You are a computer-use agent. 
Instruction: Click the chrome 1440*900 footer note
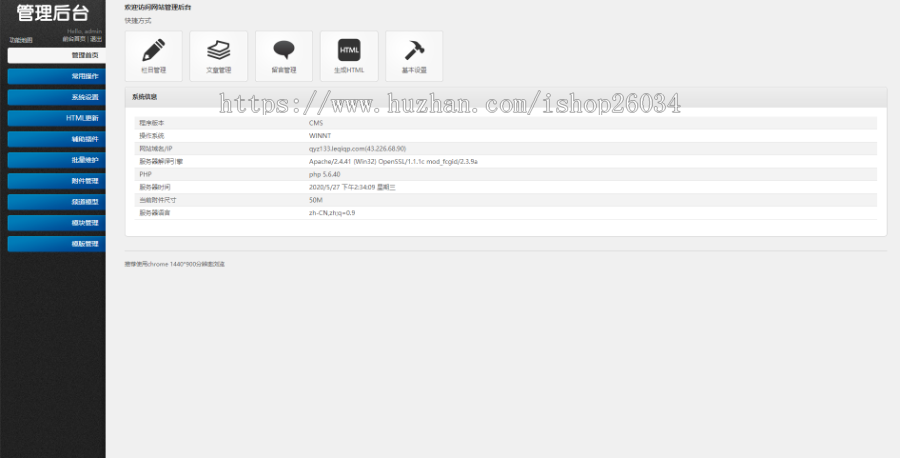(175, 265)
